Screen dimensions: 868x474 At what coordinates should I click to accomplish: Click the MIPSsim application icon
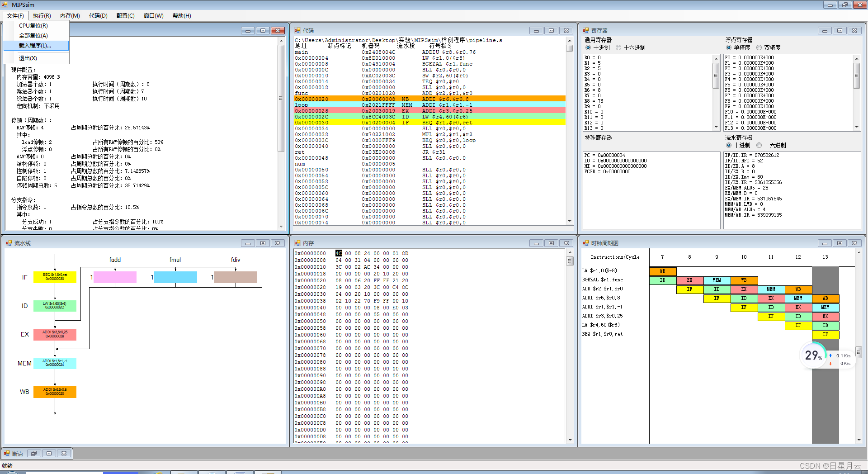[x=5, y=5]
